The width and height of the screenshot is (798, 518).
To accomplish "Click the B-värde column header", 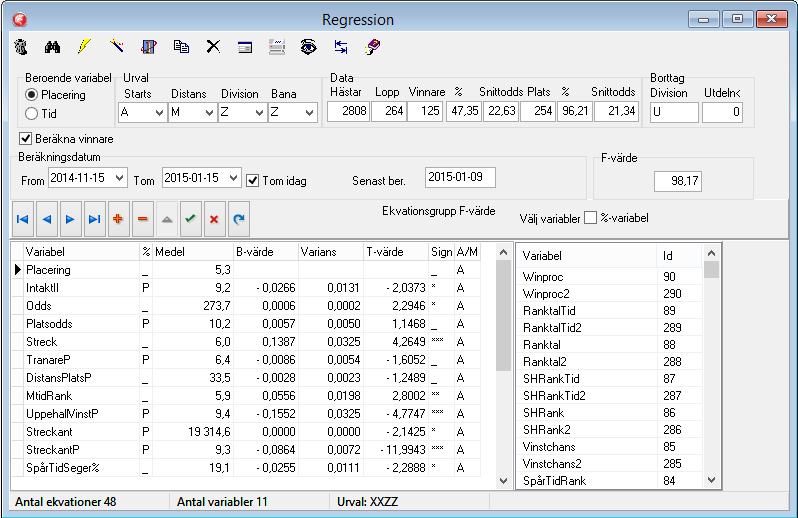I will pos(266,252).
